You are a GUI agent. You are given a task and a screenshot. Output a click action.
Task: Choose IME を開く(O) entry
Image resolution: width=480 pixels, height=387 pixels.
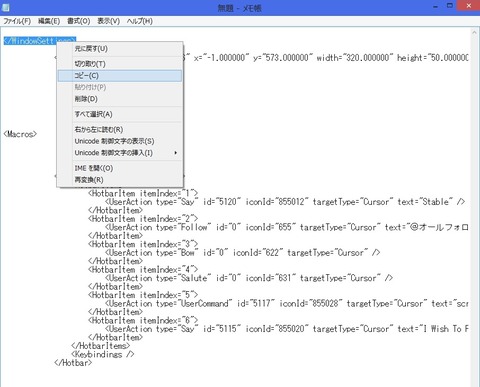click(x=120, y=168)
